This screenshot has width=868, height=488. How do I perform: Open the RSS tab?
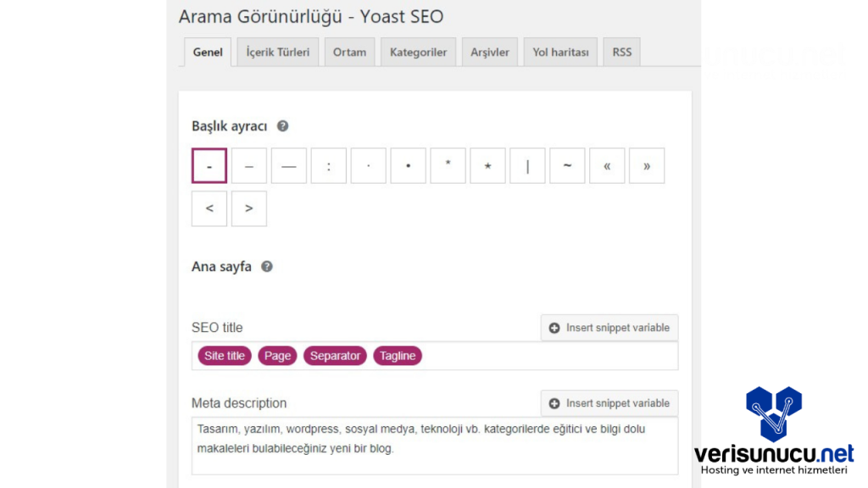(622, 52)
